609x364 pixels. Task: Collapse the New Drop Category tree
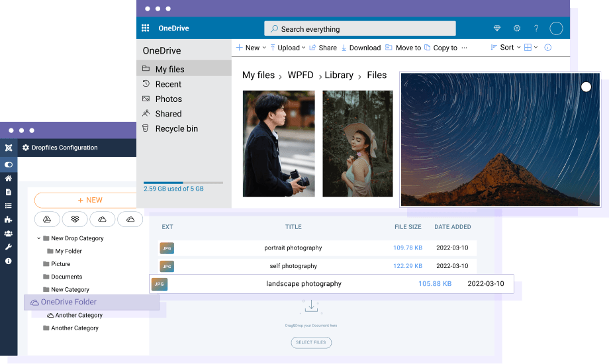[39, 238]
